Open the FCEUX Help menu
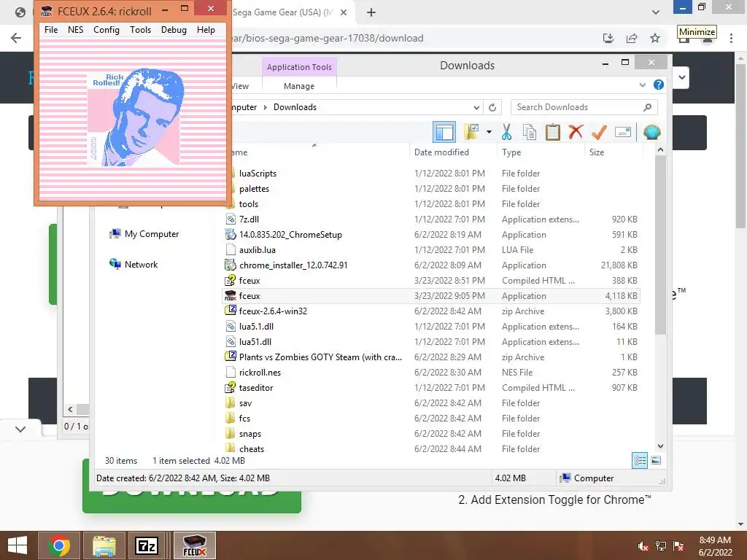Image resolution: width=747 pixels, height=560 pixels. [206, 29]
